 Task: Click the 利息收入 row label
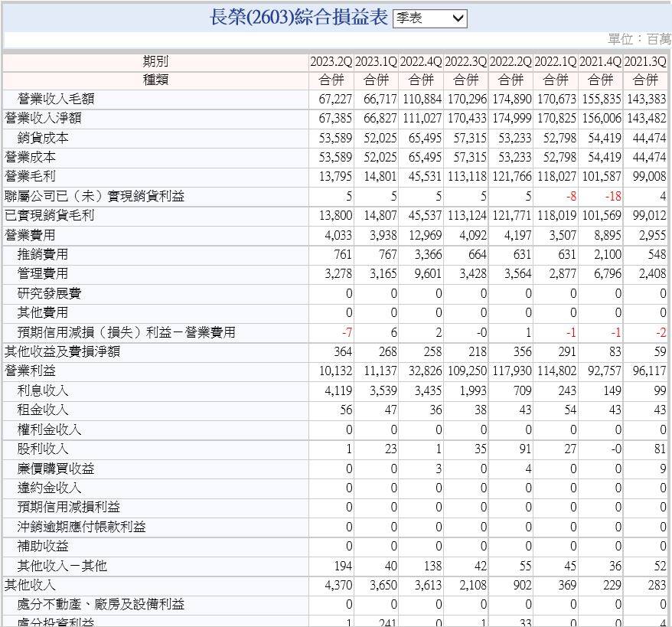point(43,390)
